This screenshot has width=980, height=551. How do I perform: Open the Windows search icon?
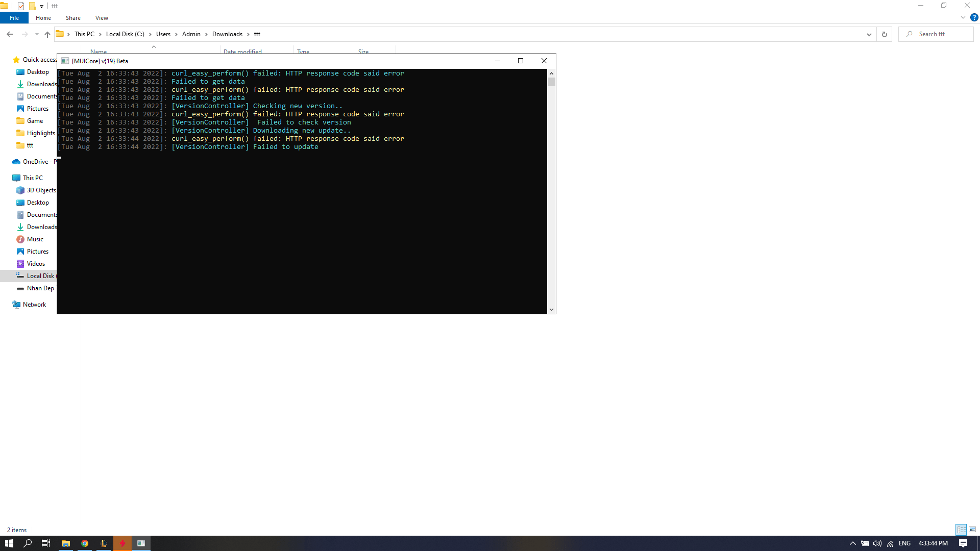tap(28, 543)
